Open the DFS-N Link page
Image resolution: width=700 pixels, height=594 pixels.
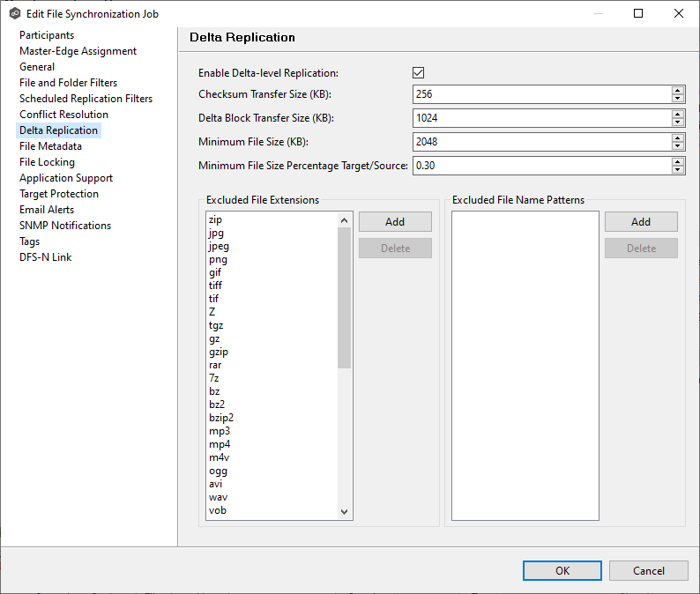point(45,257)
